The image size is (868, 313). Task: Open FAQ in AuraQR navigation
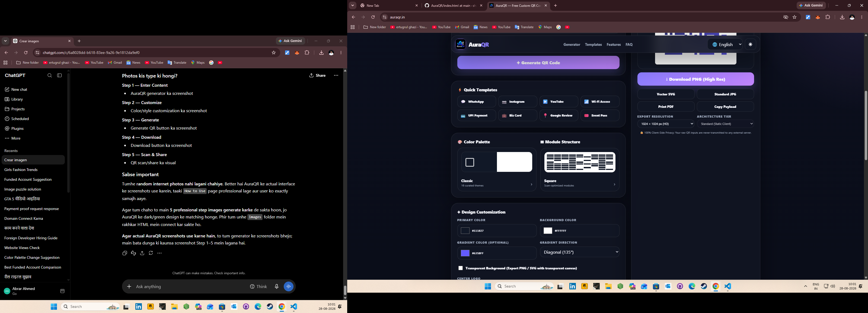(629, 44)
